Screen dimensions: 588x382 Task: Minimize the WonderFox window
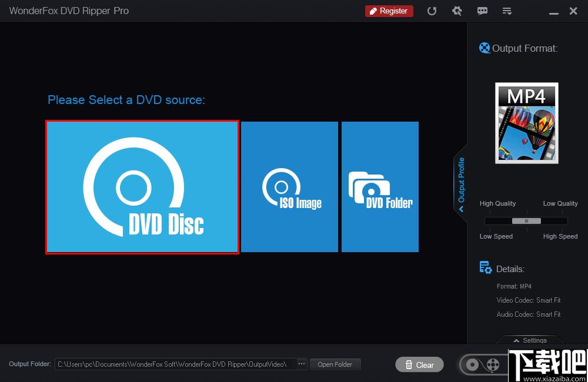[x=553, y=13]
